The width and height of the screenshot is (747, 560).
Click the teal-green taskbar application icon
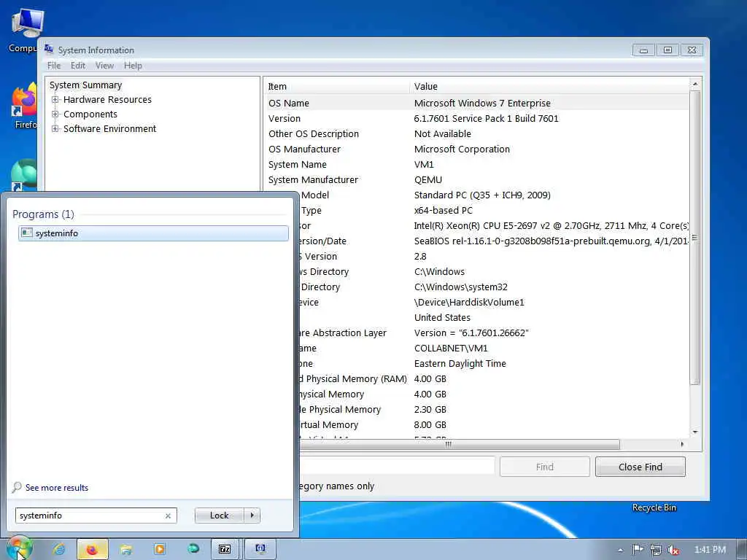point(193,549)
